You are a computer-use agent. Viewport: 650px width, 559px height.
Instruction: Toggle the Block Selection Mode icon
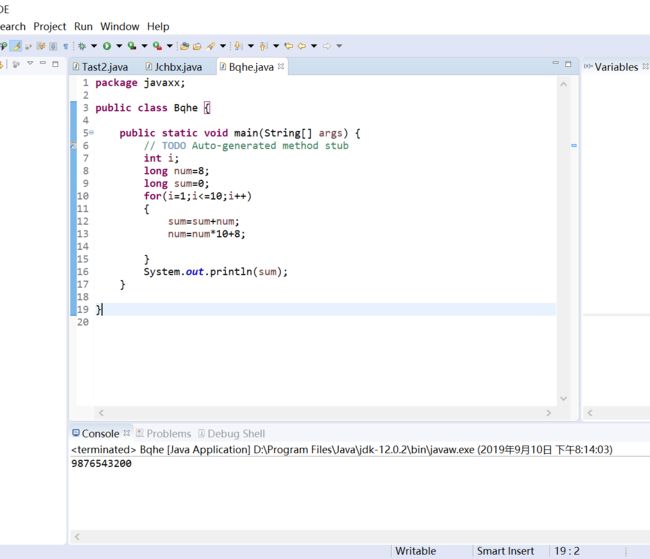click(x=53, y=46)
